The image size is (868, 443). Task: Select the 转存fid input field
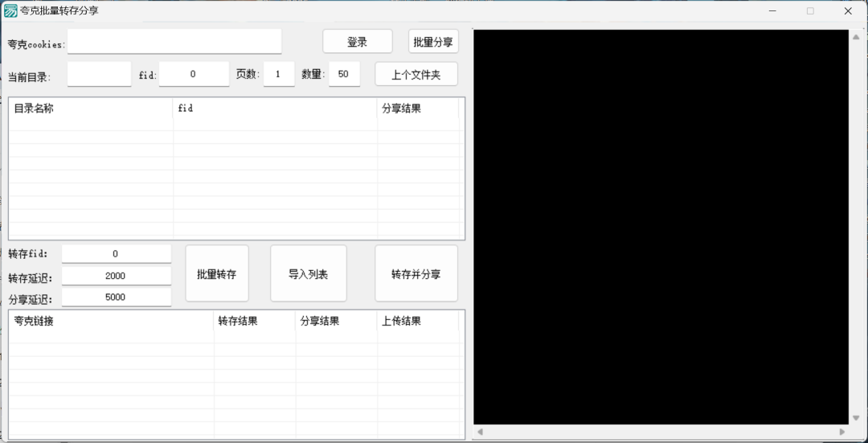point(116,254)
